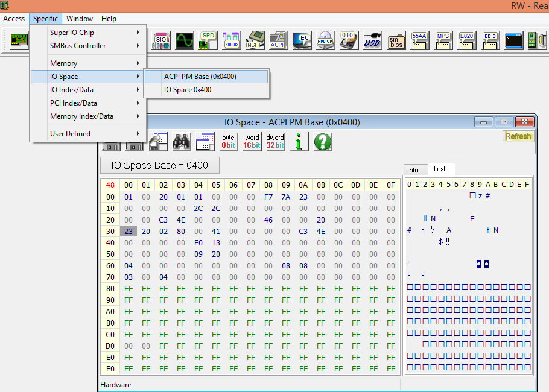Select cell F7 in row 00
The width and height of the screenshot is (549, 392).
point(268,197)
